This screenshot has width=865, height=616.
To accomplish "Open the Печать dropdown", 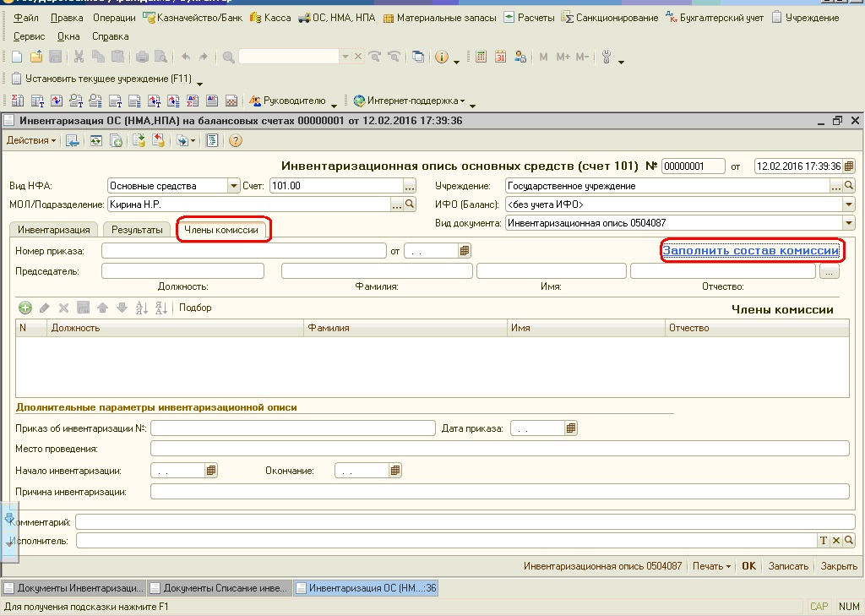I will point(710,566).
